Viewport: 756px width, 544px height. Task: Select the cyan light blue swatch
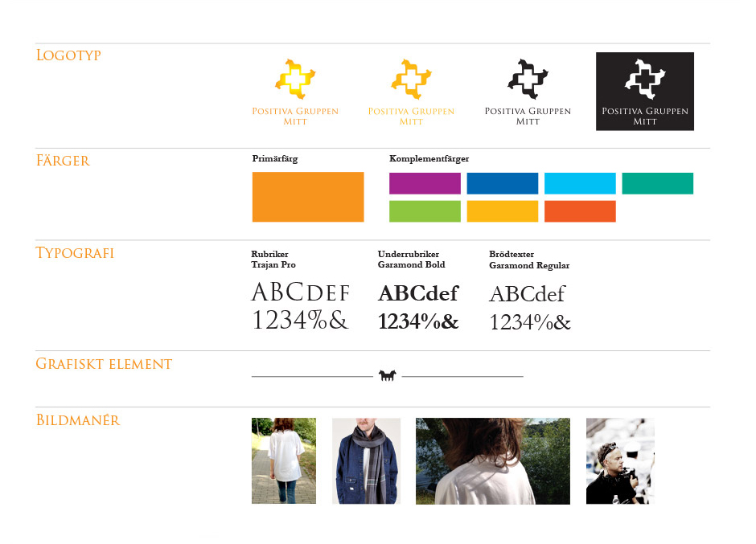[x=580, y=183]
